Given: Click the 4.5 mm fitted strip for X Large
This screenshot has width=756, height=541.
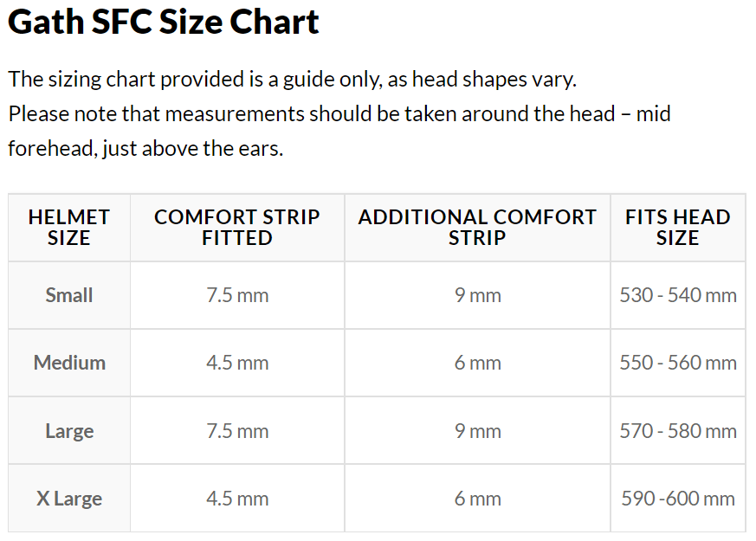Looking at the screenshot, I should click(237, 499).
